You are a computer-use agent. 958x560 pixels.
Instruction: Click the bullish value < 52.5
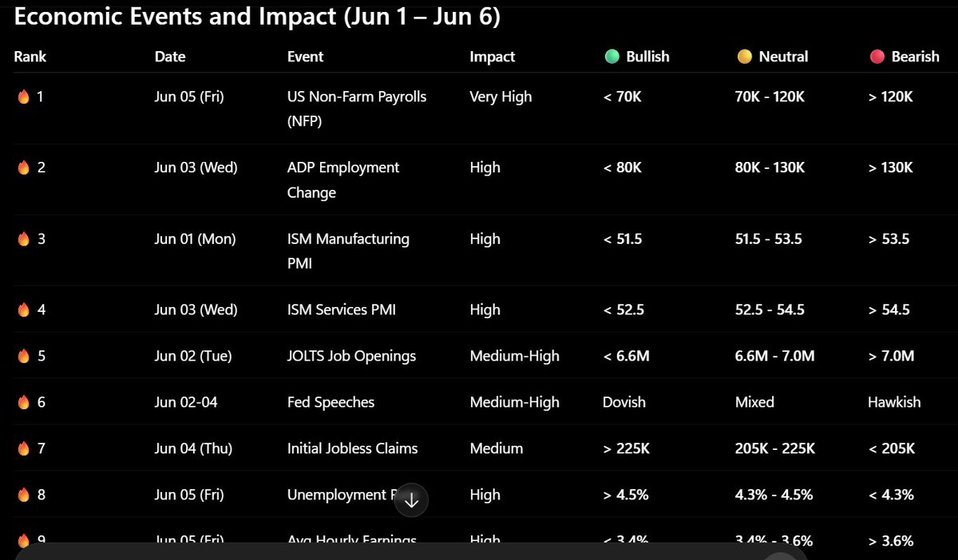(623, 310)
